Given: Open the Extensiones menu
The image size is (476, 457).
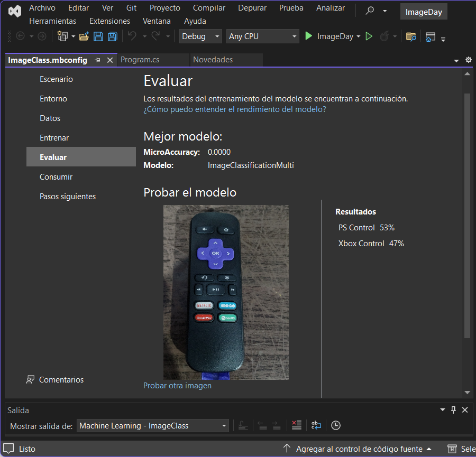Looking at the screenshot, I should tap(110, 21).
